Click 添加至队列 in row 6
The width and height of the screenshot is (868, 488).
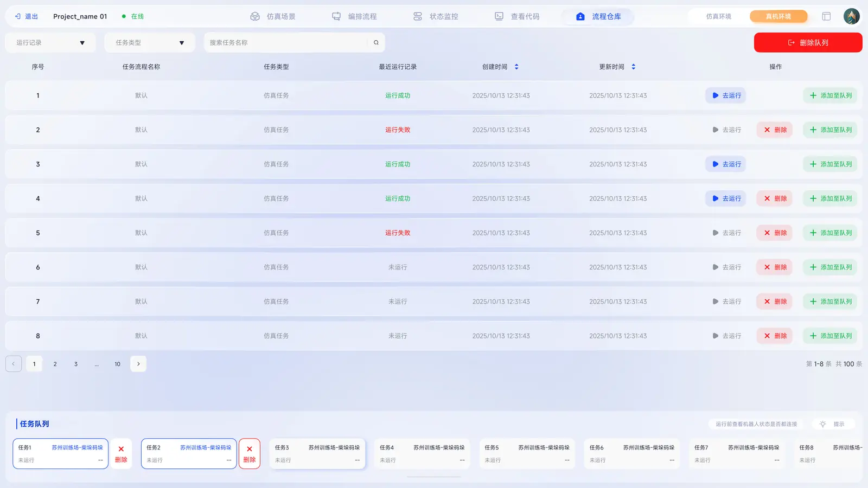(830, 267)
